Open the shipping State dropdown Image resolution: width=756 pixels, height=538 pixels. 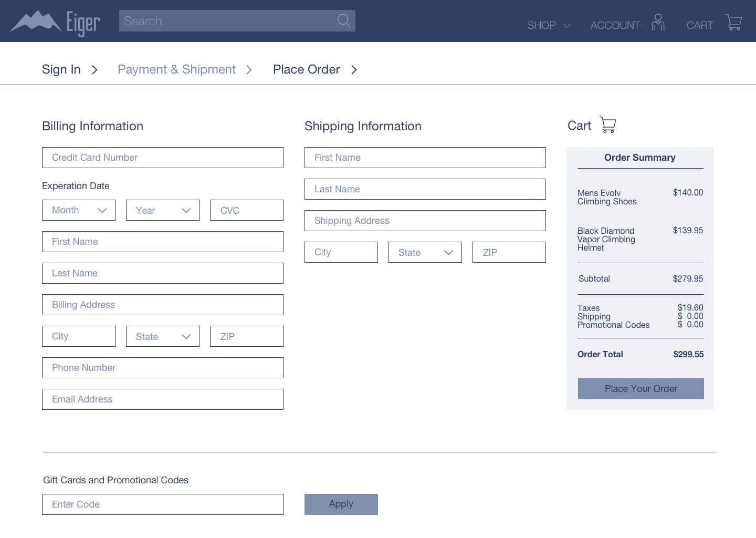click(x=425, y=252)
